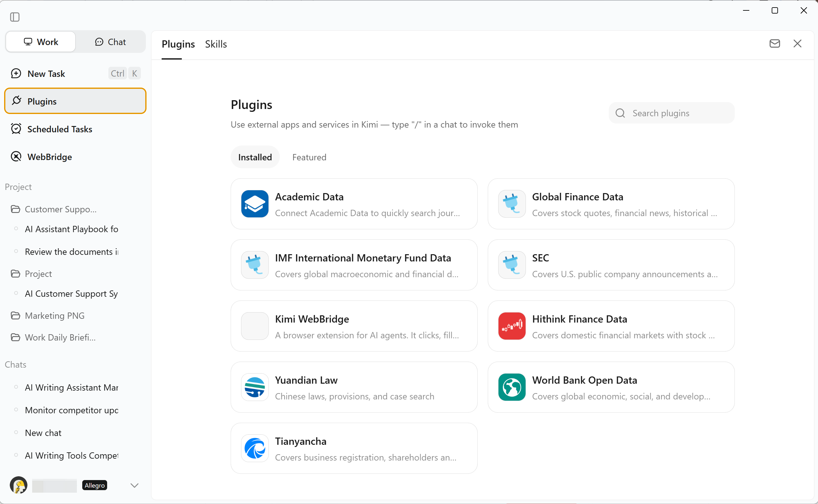Screen dimensions: 818x504
Task: Switch to Work mode
Action: [41, 42]
